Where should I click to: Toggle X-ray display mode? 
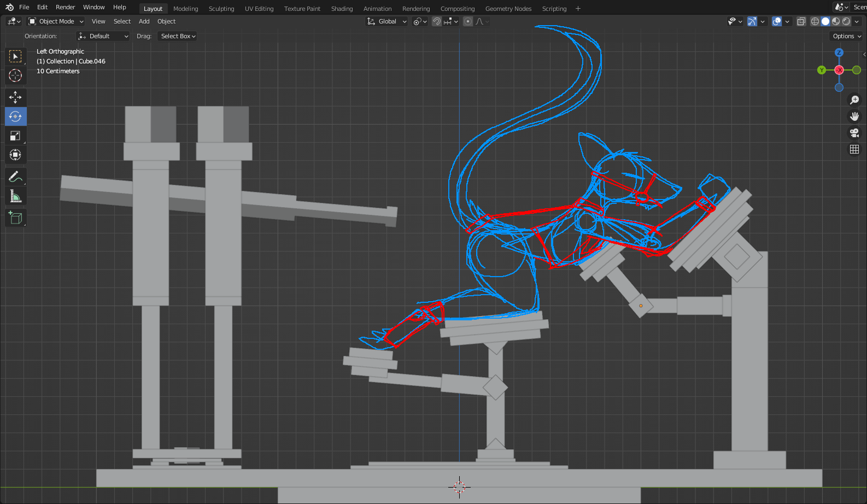(801, 21)
